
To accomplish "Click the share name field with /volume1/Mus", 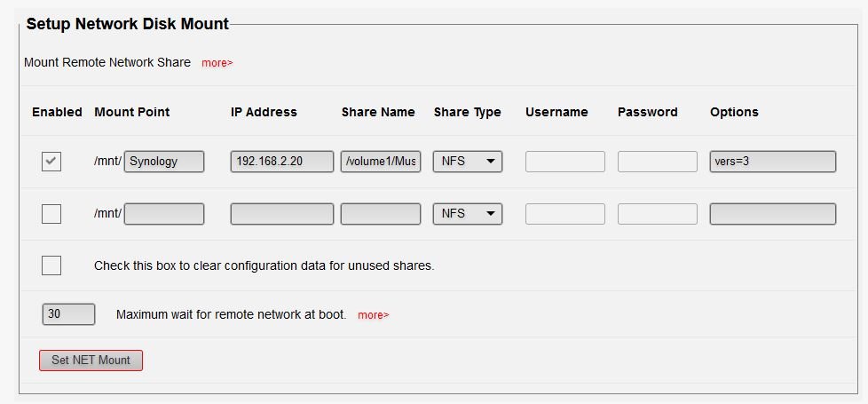I will point(381,162).
